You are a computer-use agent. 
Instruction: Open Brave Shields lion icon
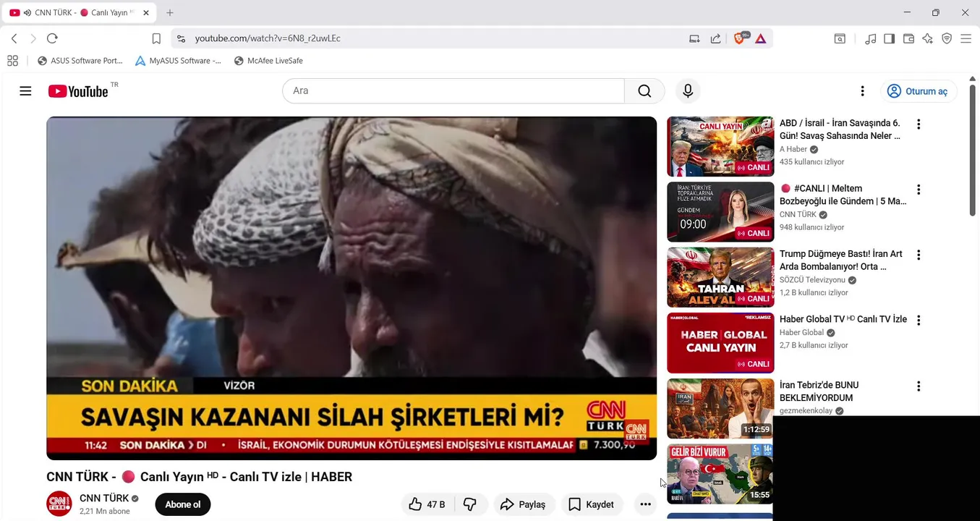740,38
